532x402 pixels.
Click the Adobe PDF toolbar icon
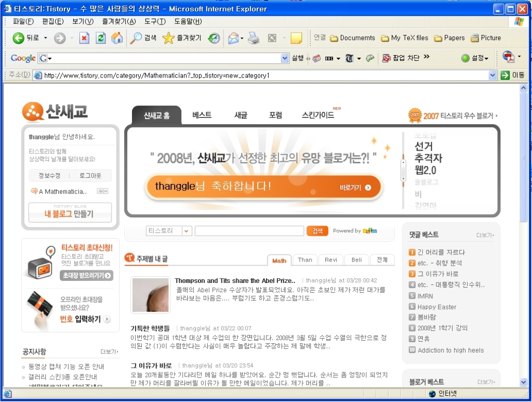[x=508, y=57]
